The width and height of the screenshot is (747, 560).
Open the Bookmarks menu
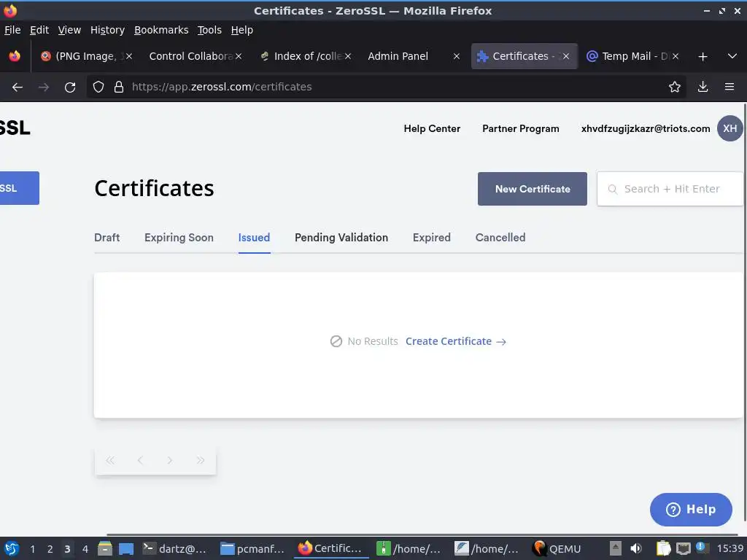(161, 30)
